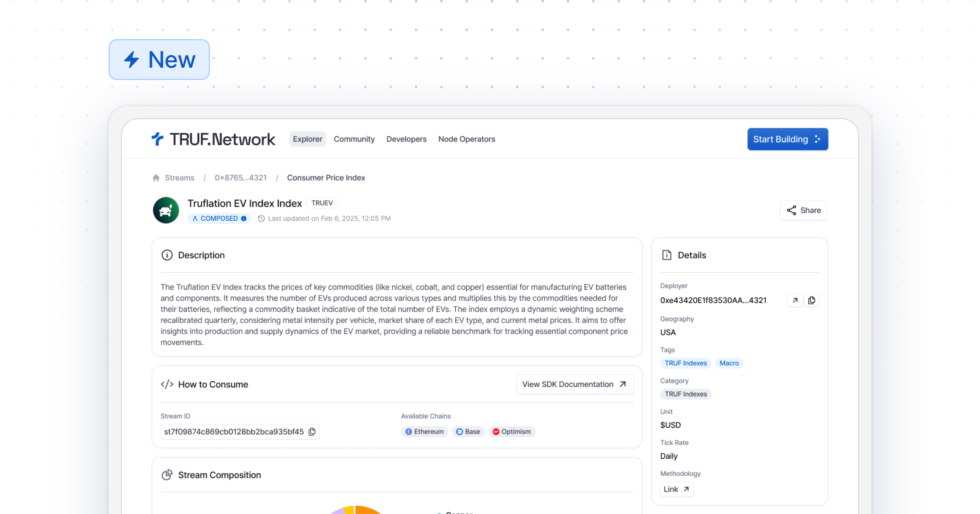The width and height of the screenshot is (980, 514).
Task: Click the How to Consume code icon
Action: tap(167, 385)
